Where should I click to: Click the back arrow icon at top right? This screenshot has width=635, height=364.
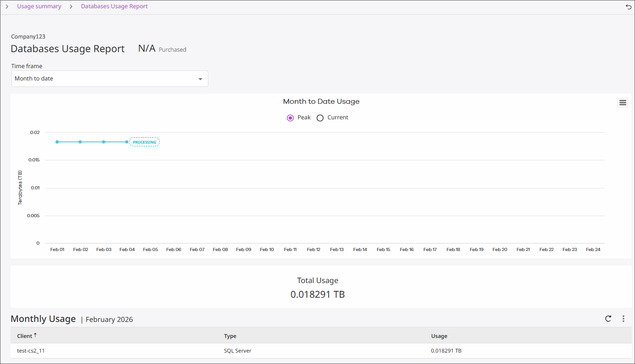pyautogui.click(x=628, y=6)
